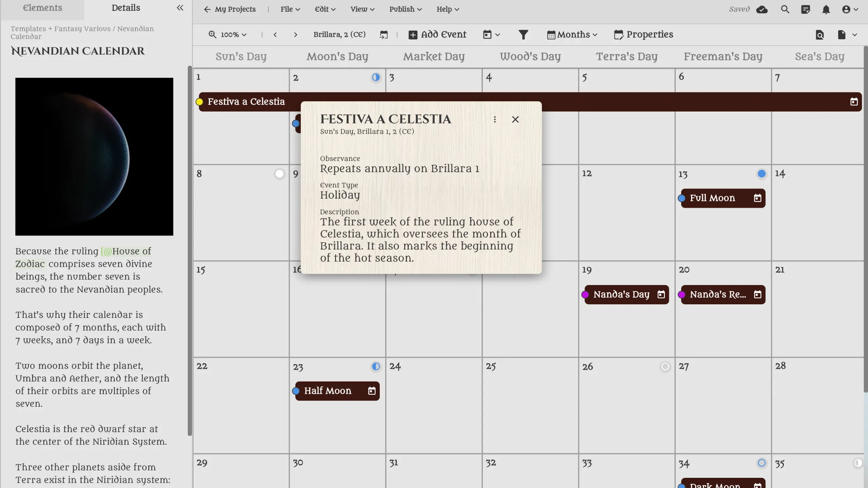
Task: Click the white moon indicator on day 8
Action: click(279, 174)
